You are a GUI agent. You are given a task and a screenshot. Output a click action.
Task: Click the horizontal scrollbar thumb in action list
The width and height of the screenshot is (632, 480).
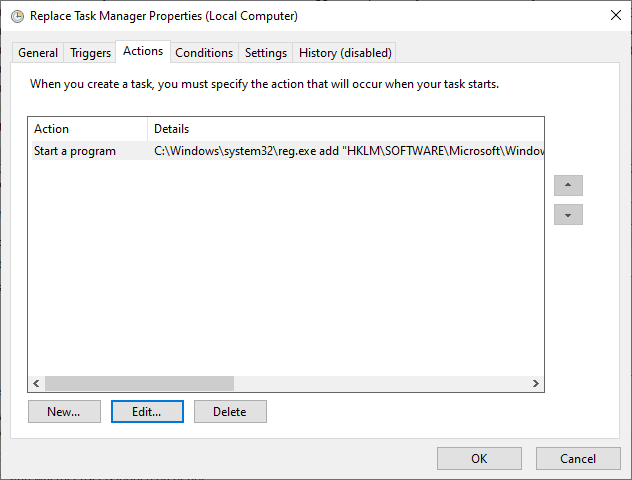pyautogui.click(x=139, y=383)
